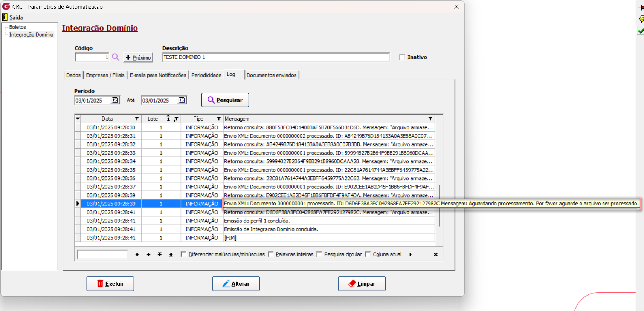
Task: Click row indicator of highlighted 09:28:39 row
Action: 78,204
